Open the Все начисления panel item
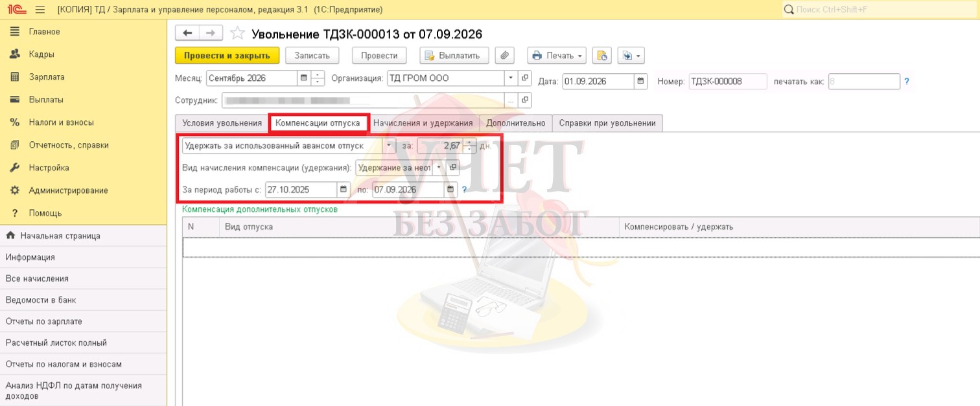 tap(37, 278)
